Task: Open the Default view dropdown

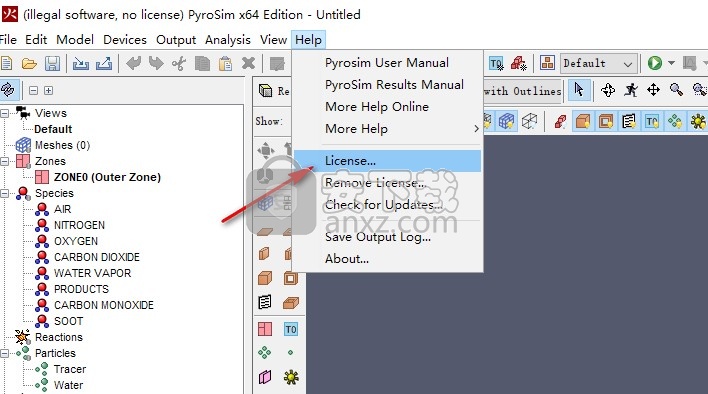Action: point(599,64)
